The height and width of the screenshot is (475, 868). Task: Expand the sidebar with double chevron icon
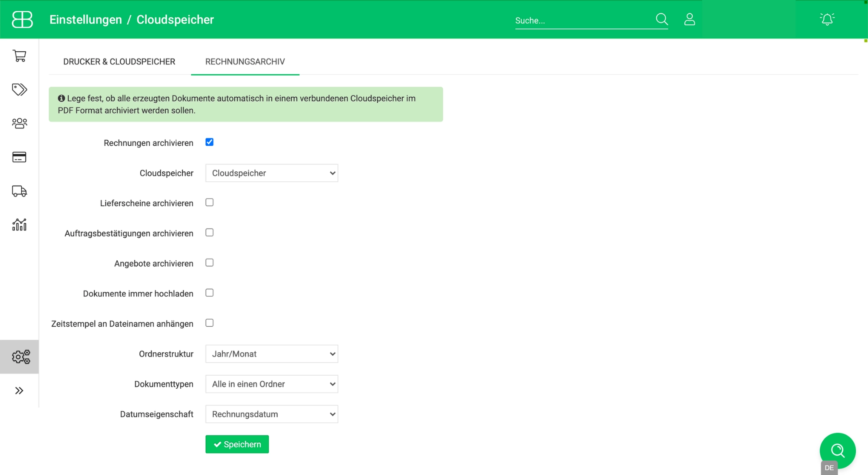pyautogui.click(x=19, y=390)
